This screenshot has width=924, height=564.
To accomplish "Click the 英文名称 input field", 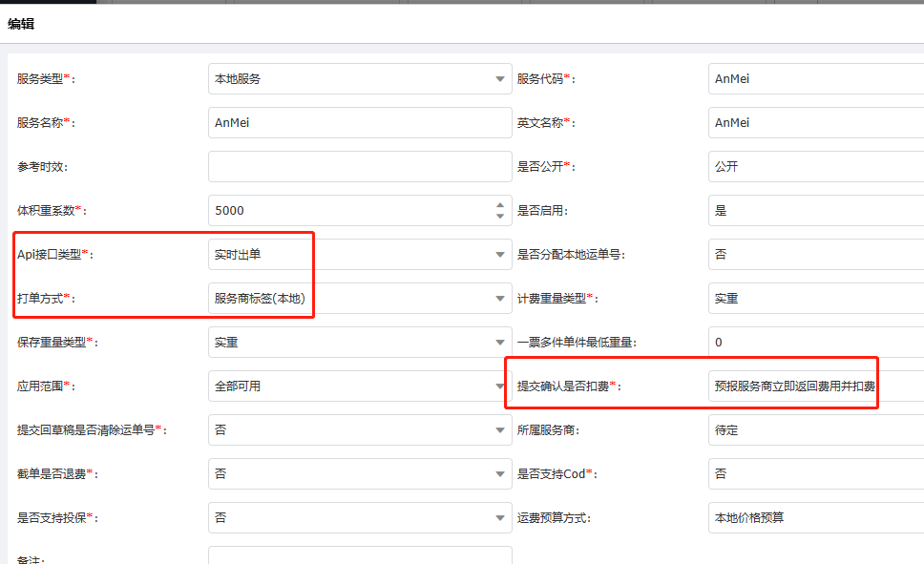I will [816, 123].
